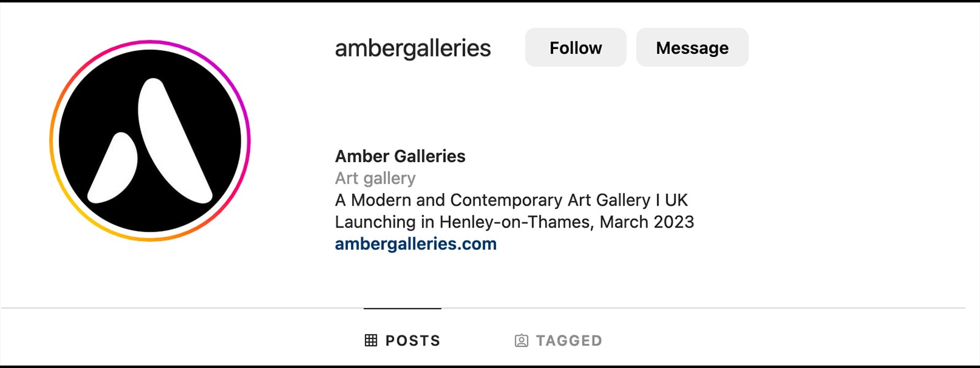Switch to the POSTS tab
Viewport: 980px width, 368px height.
pos(402,340)
